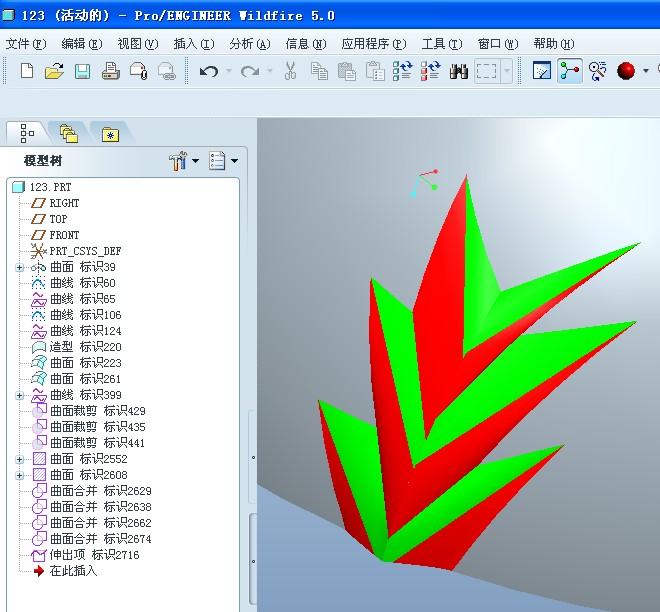Image resolution: width=660 pixels, height=612 pixels.
Task: Switch to the Model Tree navigator tab
Action: click(27, 133)
